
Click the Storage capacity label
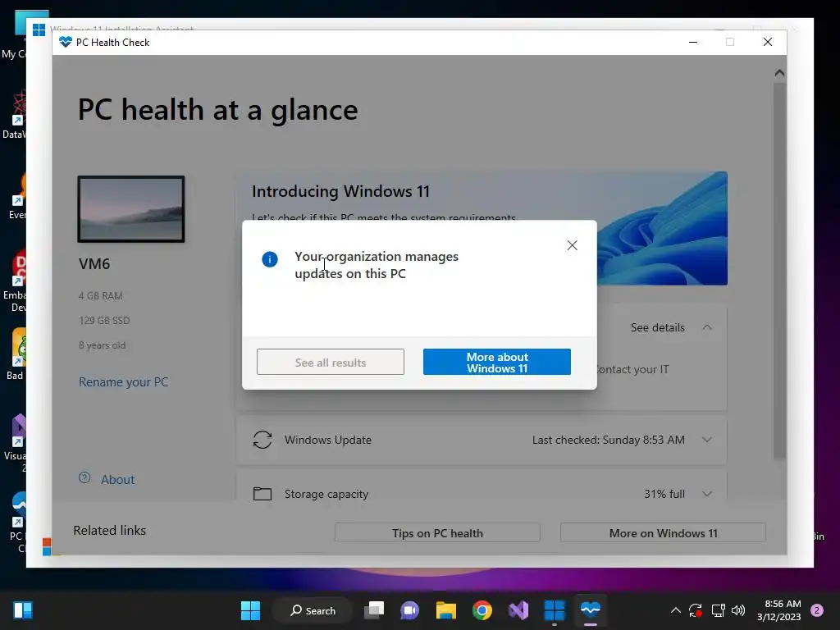coord(326,493)
